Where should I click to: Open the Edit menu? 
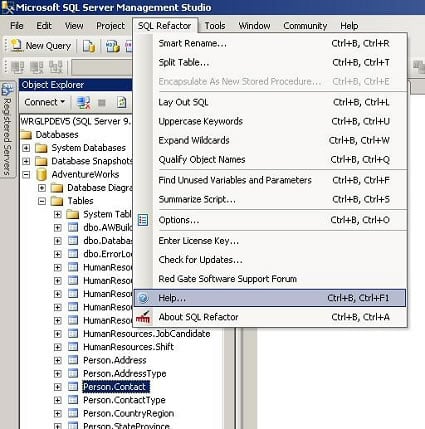[44, 26]
